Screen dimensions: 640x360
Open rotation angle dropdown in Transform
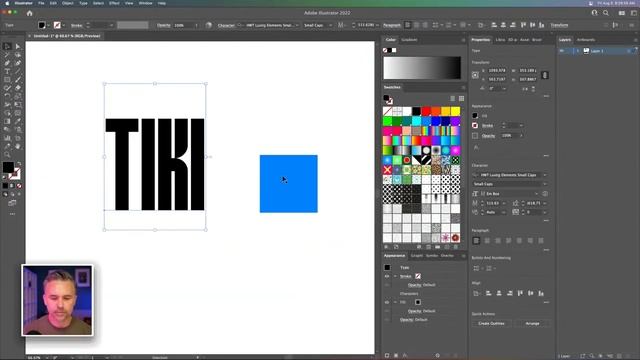click(504, 88)
